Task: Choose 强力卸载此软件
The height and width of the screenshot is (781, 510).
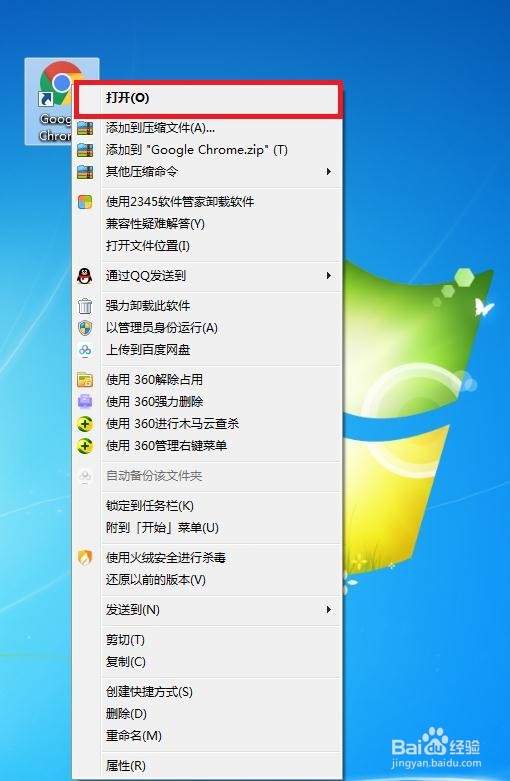Action: pyautogui.click(x=208, y=305)
